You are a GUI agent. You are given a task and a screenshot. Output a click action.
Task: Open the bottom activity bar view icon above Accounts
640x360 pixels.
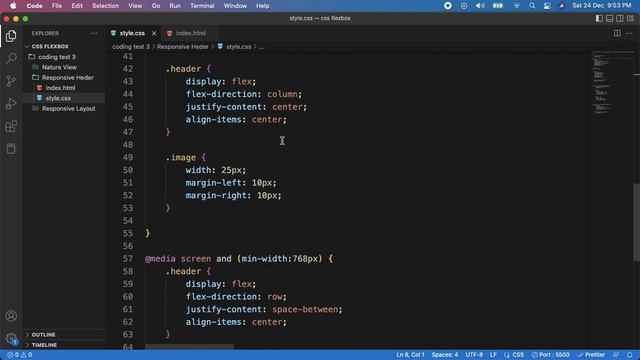click(11, 149)
